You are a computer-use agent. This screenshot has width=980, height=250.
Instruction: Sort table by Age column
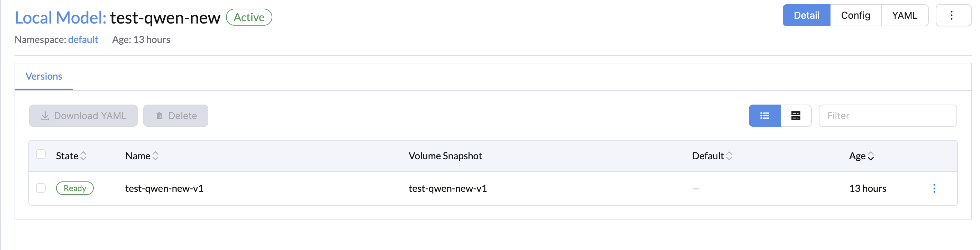pos(862,156)
